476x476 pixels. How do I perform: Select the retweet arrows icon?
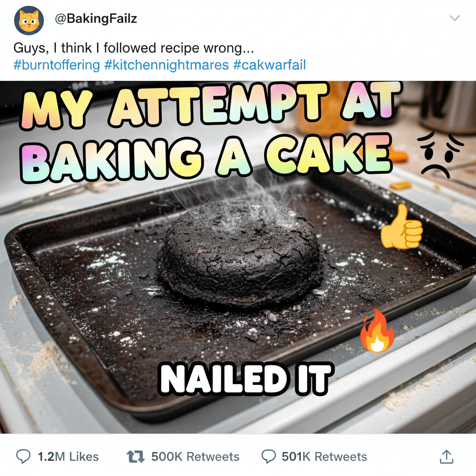[x=135, y=456]
